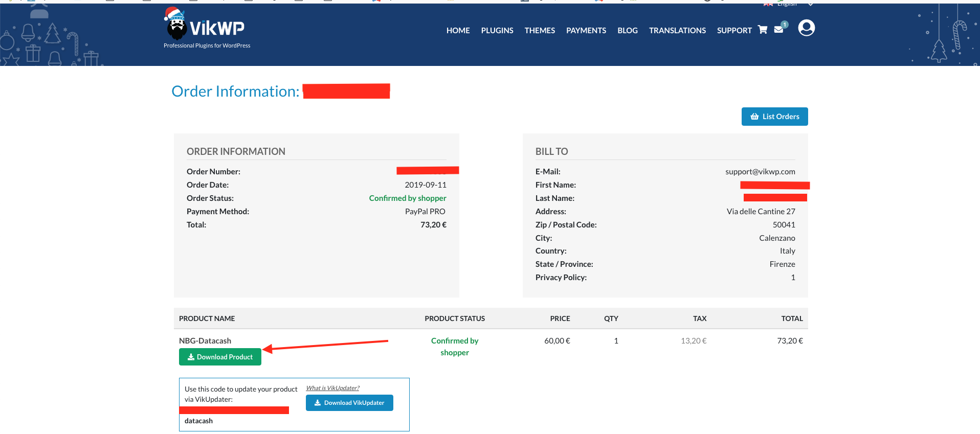980x434 pixels.
Task: Open the SUPPORT menu item
Action: 734,31
